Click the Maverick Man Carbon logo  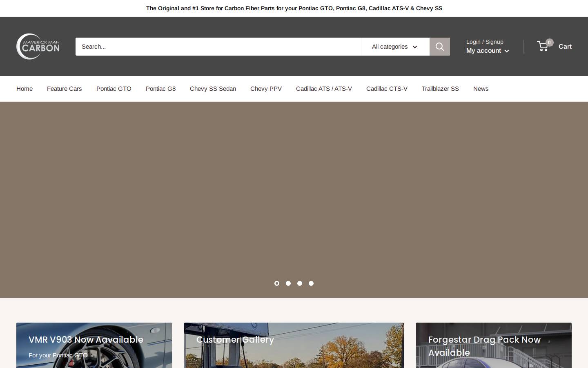point(38,46)
